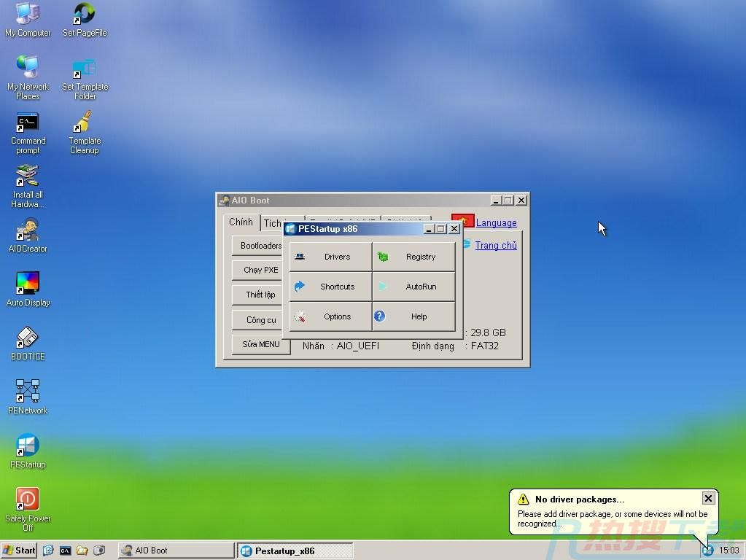Switch to Pestartup_x86 taskbar button
The width and height of the screenshot is (746, 560).
click(295, 551)
